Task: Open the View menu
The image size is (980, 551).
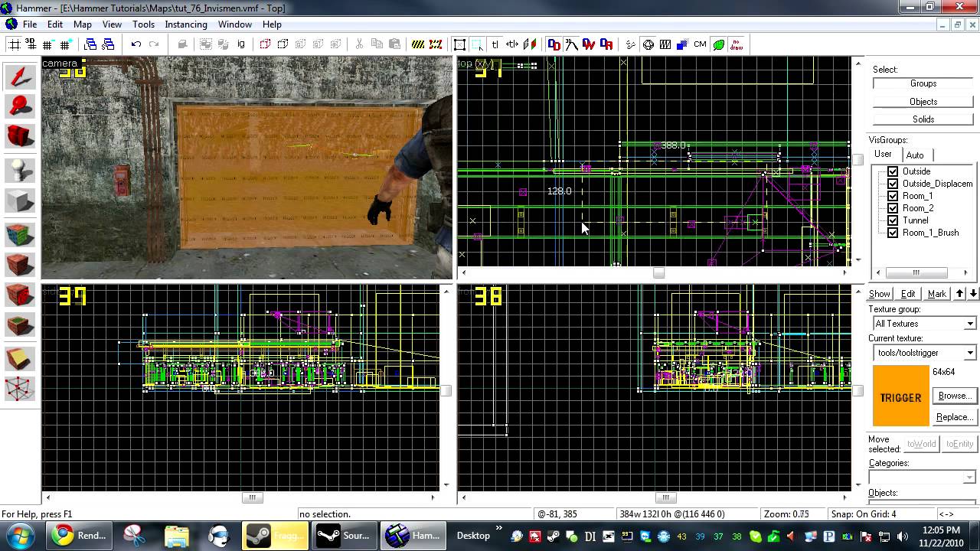Action: click(112, 24)
